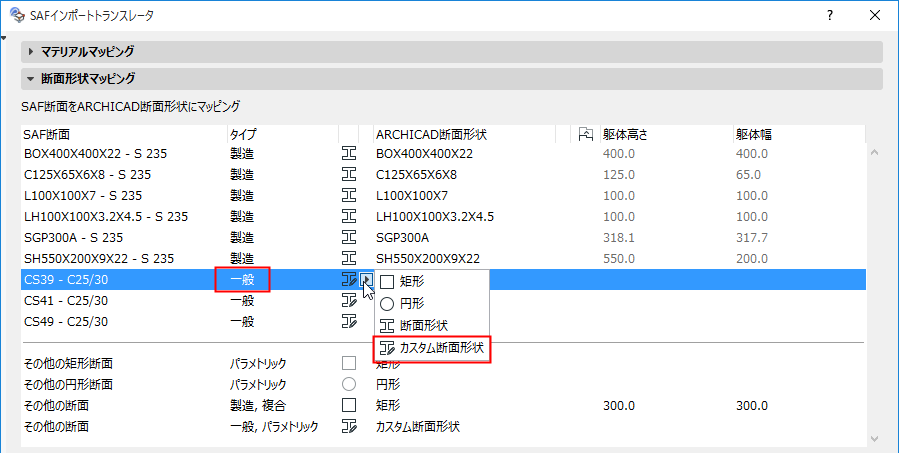Click 一般 type cell in CS39 row
This screenshot has height=453, width=899.
point(242,279)
